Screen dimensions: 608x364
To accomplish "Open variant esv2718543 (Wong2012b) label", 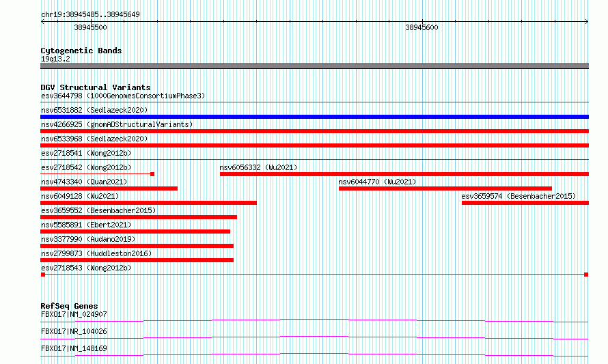I will coord(86,268).
